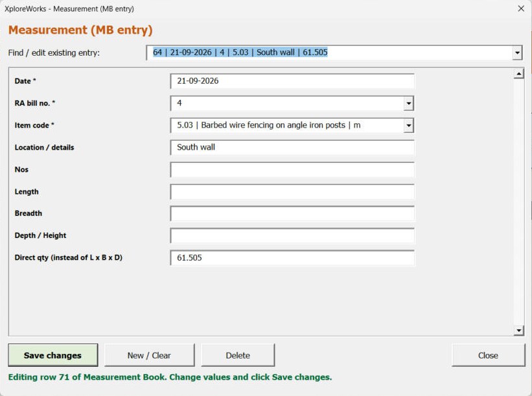Viewport: 532px width, 396px height.
Task: Click the Location / details field
Action: point(292,147)
